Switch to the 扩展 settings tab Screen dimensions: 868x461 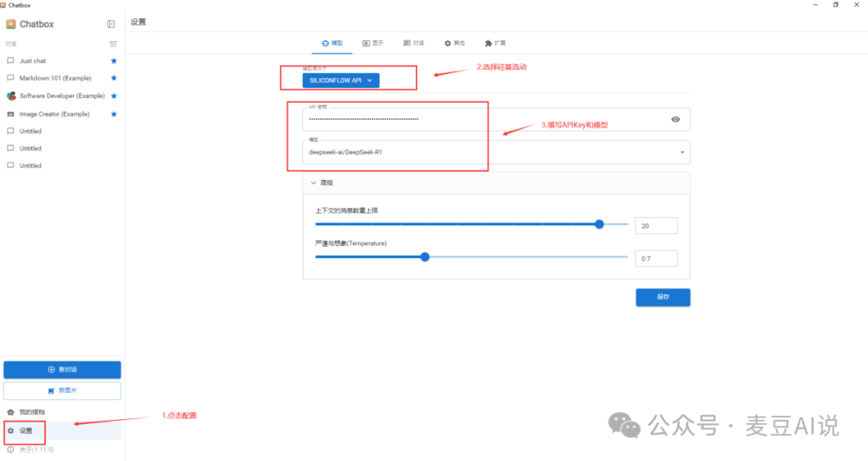495,43
